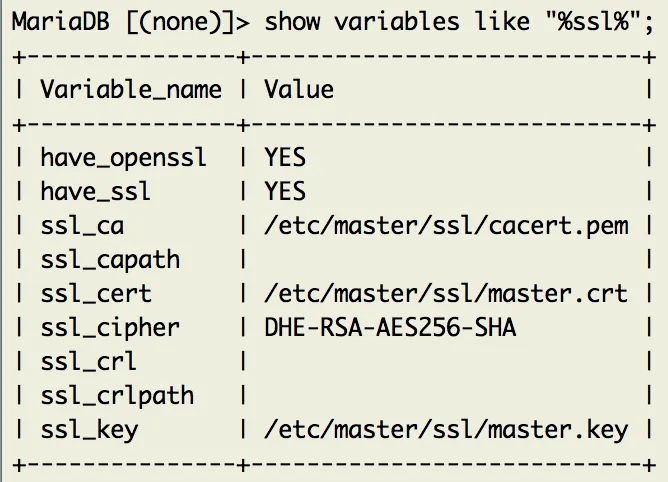Click the YES value for have_openssl

pyautogui.click(x=285, y=157)
